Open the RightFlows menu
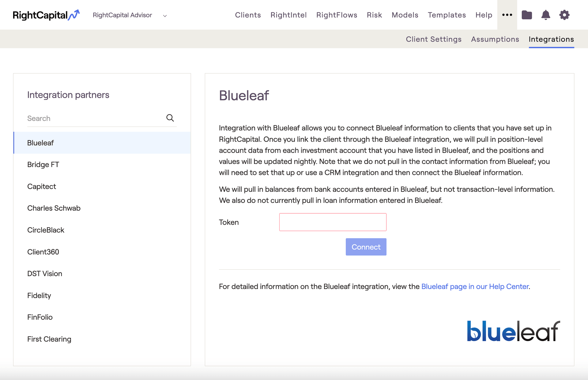 (x=337, y=15)
